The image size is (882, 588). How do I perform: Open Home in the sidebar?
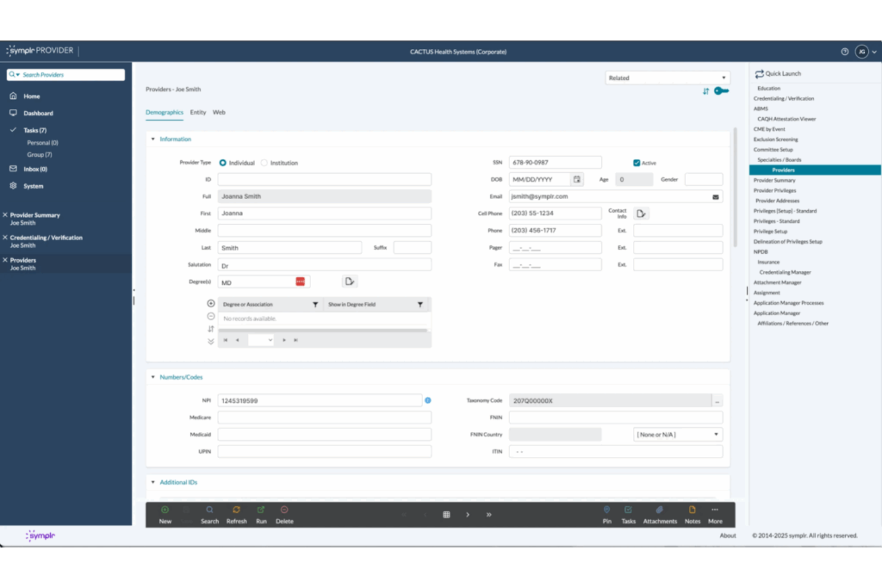pos(32,97)
